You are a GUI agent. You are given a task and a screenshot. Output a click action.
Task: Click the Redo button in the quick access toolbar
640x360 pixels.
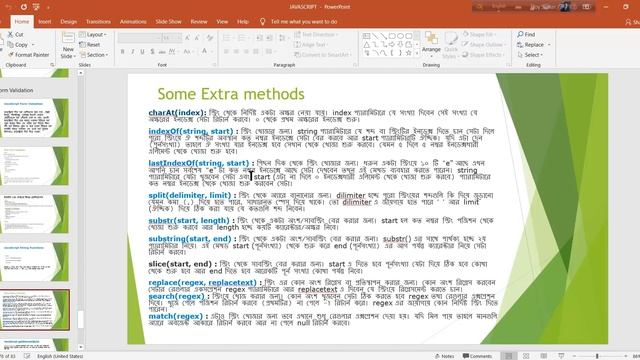point(24,7)
